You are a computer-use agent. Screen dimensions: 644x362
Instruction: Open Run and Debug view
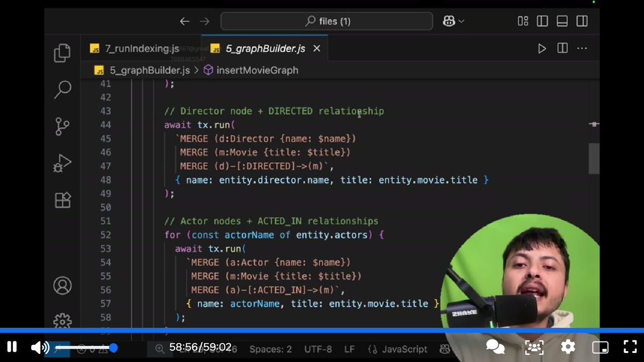62,163
